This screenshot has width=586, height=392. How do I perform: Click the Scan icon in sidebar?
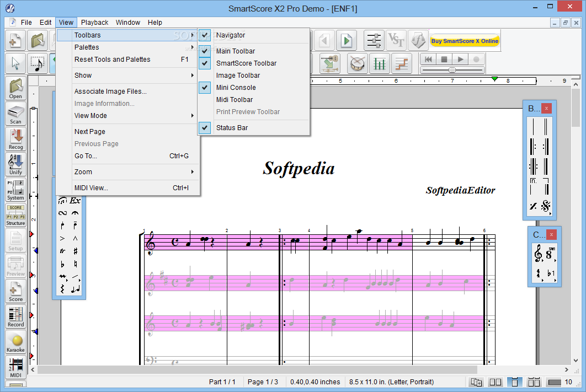[x=15, y=114]
